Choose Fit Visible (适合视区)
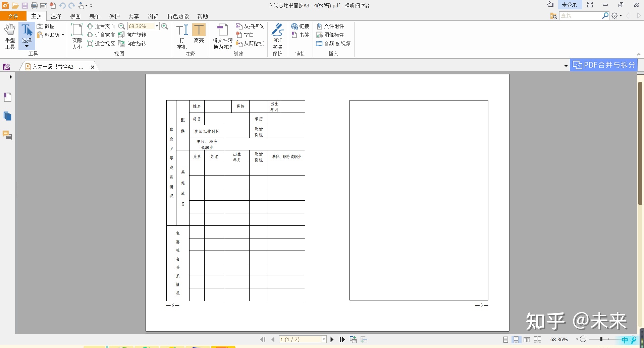The width and height of the screenshot is (644, 348). point(101,44)
